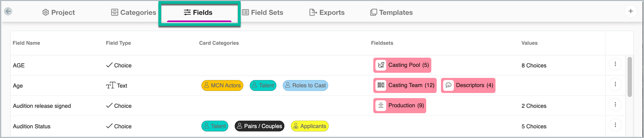
Task: Click the yellow Applicants category tag
Action: click(x=310, y=126)
